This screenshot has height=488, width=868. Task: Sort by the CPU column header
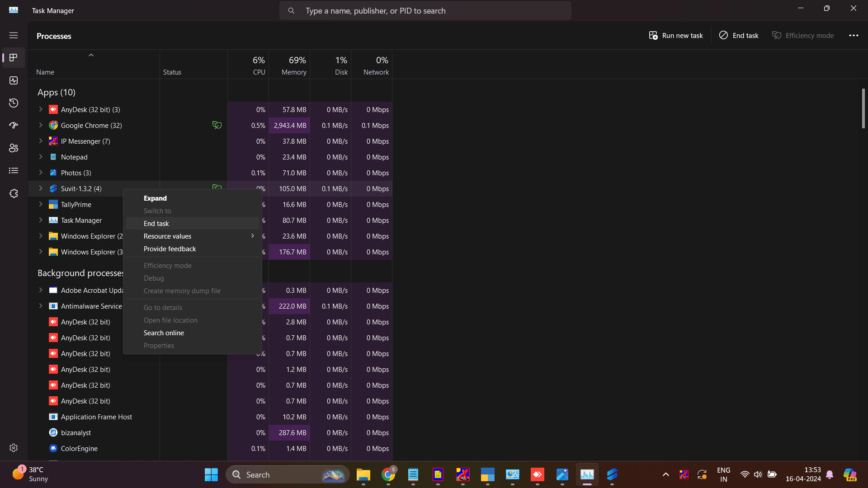[248, 64]
